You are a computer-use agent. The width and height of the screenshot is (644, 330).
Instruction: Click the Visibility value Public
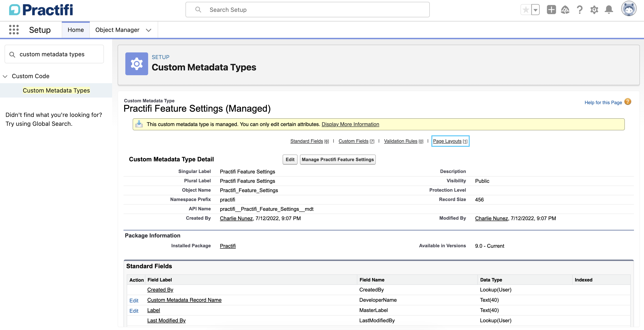click(x=482, y=181)
